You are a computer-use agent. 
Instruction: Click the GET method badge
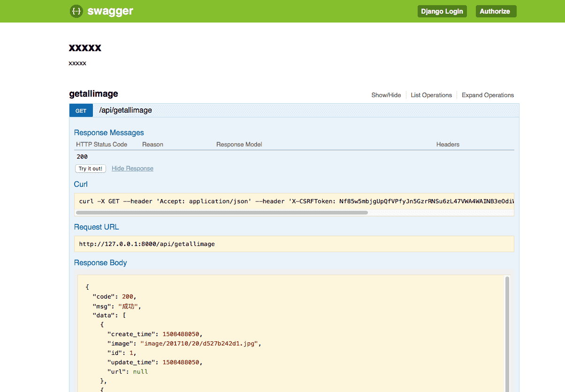(x=81, y=111)
